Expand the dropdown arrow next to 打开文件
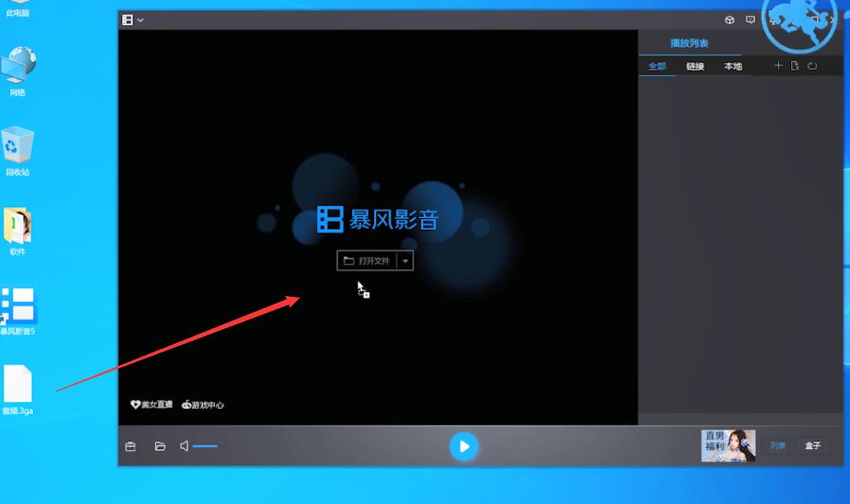The height and width of the screenshot is (504, 850). point(405,261)
